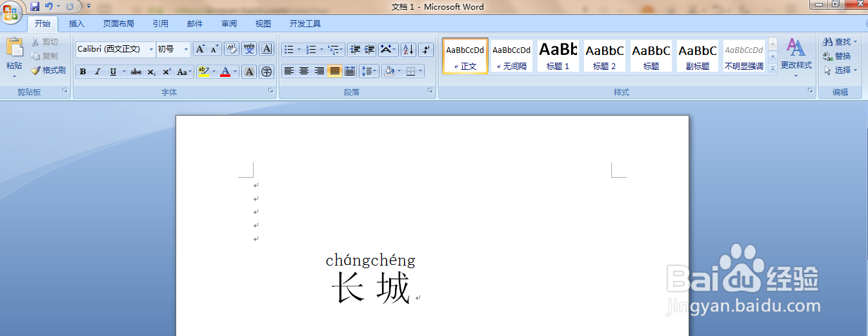Image resolution: width=868 pixels, height=336 pixels.
Task: Open the Phonetic Guide (wén 文) tool
Action: click(249, 49)
